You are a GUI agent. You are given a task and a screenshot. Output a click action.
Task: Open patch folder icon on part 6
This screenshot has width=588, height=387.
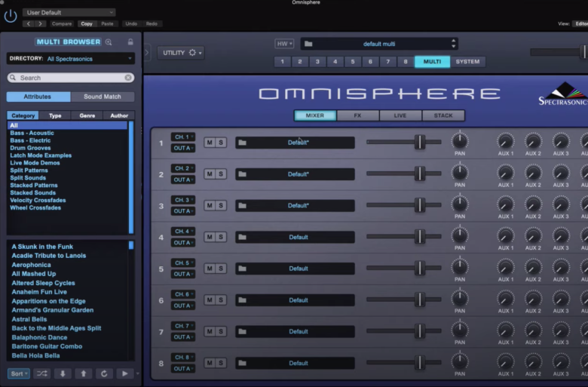(242, 300)
